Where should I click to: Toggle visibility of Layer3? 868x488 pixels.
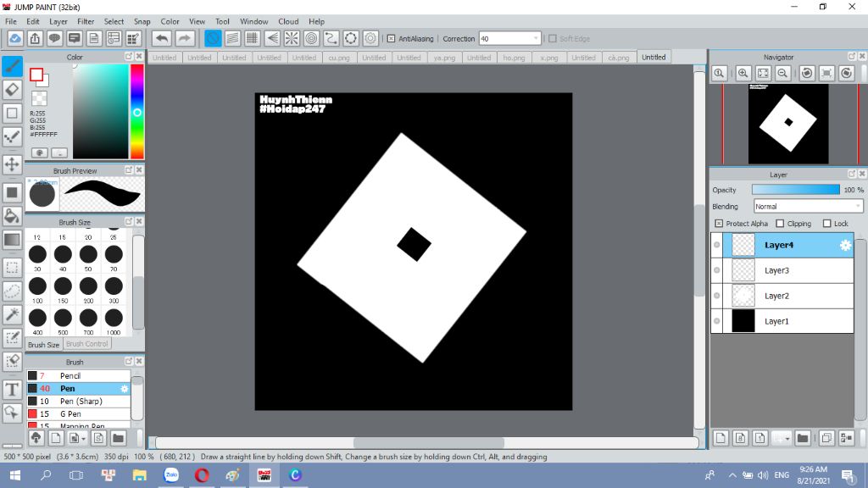click(717, 270)
